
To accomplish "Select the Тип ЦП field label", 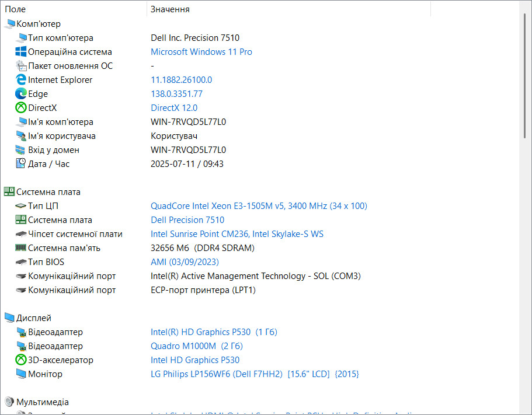I will click(x=43, y=206).
